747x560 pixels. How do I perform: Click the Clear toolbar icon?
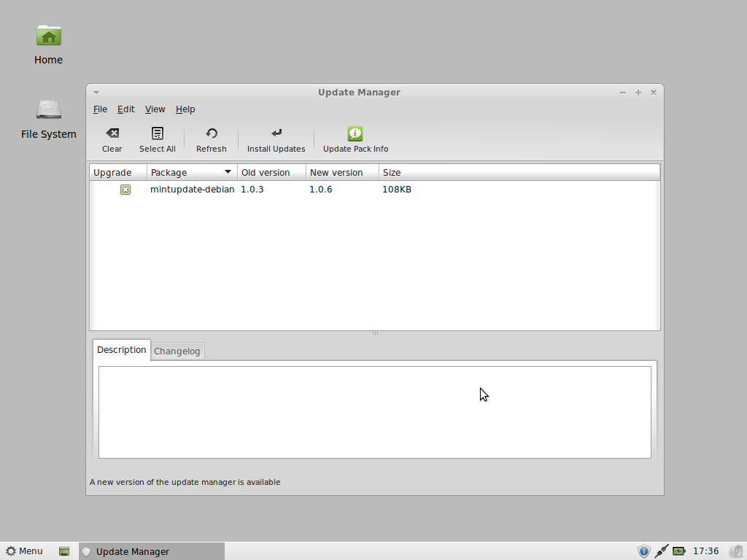pyautogui.click(x=112, y=133)
